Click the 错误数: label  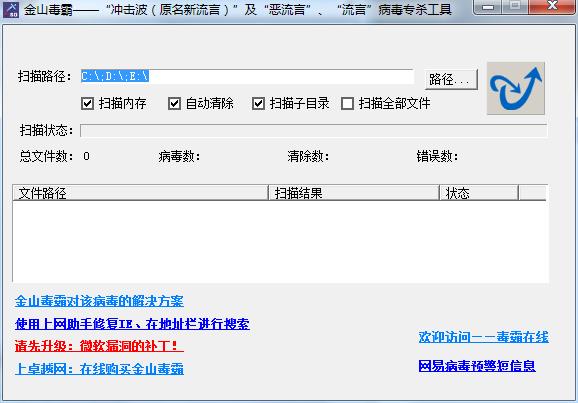point(438,157)
